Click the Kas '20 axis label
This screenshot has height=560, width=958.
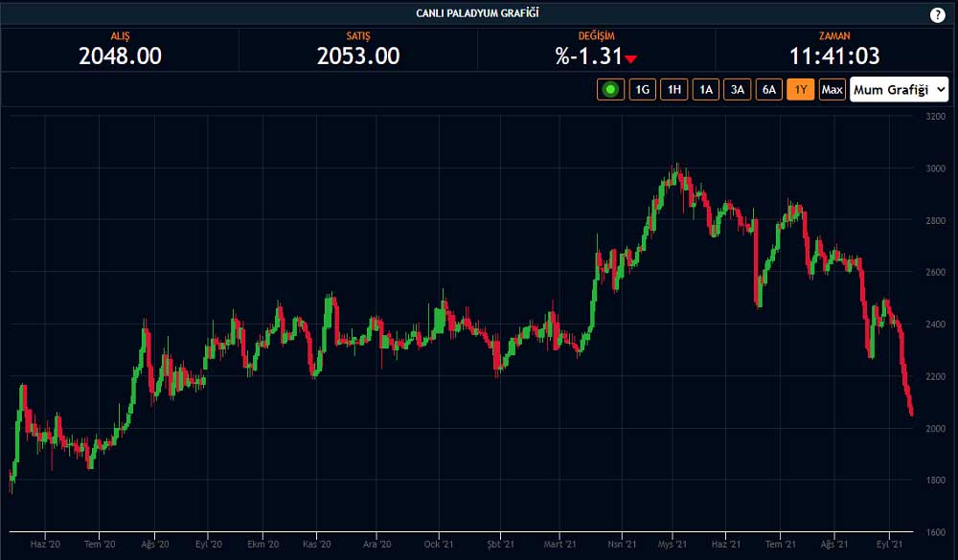click(316, 544)
